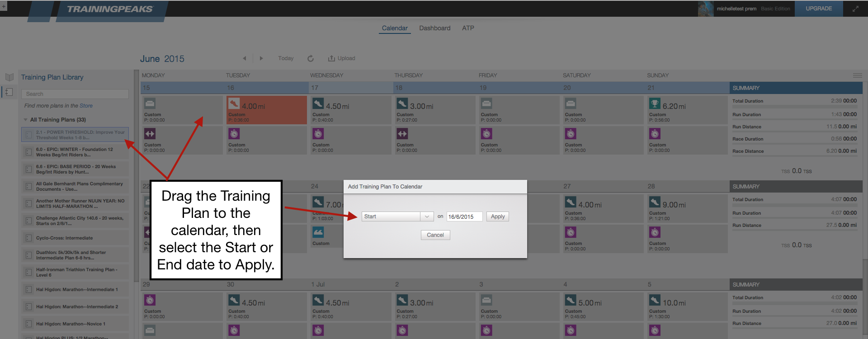Viewport: 868px width, 339px height.
Task: Select Hal Higdon: Marathon--Intermediate 1 plan
Action: pos(75,289)
